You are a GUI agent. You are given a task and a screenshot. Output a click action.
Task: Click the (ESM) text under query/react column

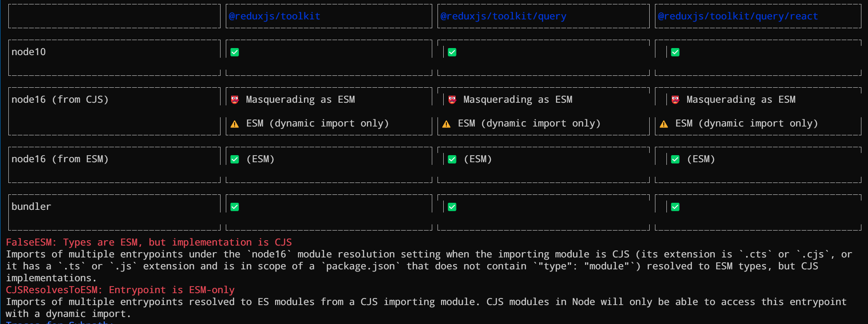tap(701, 159)
